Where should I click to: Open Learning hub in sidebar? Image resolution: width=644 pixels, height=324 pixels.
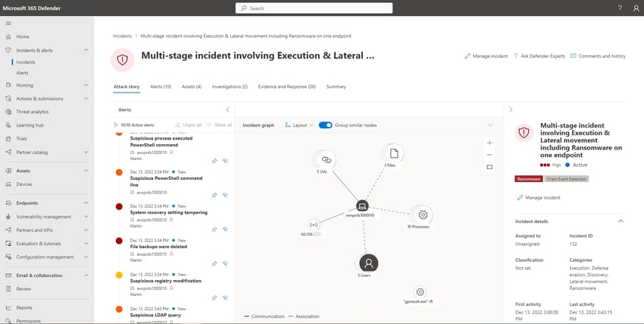click(x=30, y=125)
